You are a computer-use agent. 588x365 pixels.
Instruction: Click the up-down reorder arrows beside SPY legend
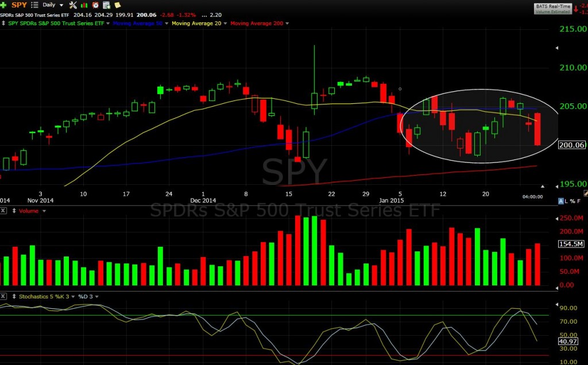(3, 23)
